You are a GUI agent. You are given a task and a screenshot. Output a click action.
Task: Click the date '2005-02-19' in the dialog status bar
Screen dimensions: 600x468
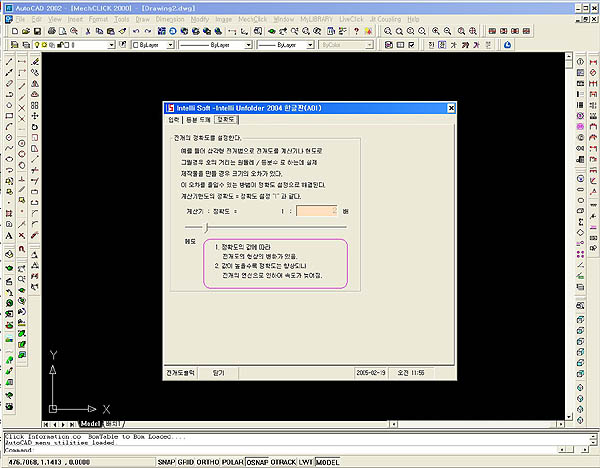coord(371,373)
